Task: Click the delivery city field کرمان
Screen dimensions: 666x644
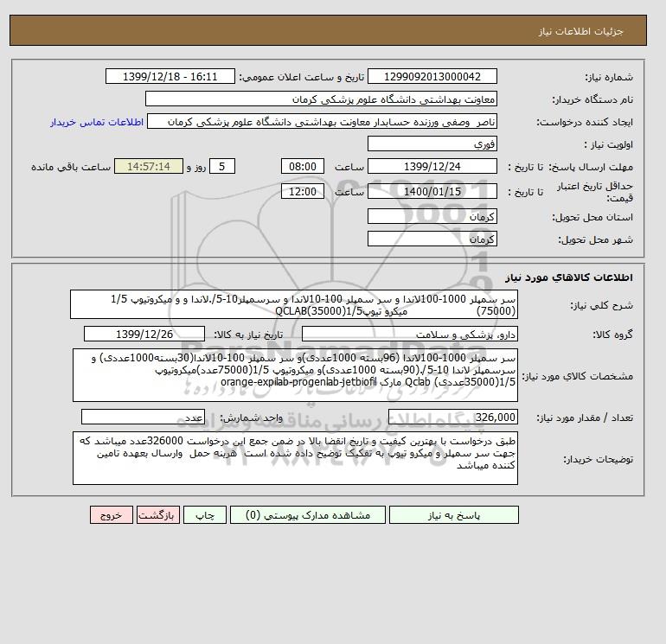Action: click(x=432, y=239)
